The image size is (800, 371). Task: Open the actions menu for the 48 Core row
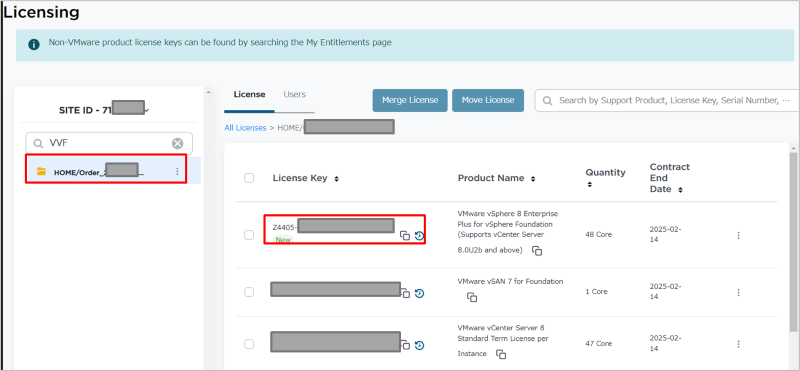click(738, 235)
